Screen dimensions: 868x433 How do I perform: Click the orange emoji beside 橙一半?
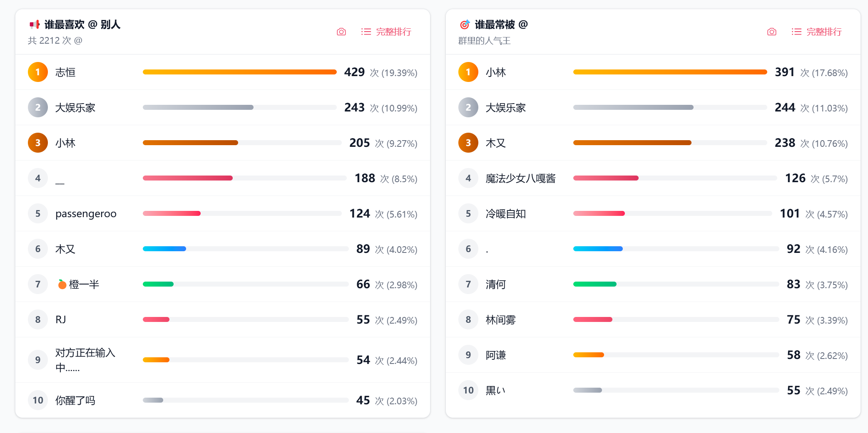[x=62, y=285]
